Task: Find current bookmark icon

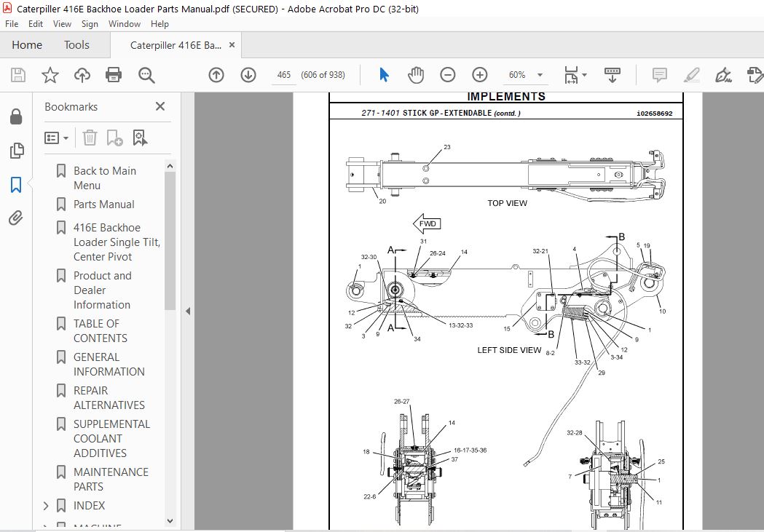Action: pos(140,138)
